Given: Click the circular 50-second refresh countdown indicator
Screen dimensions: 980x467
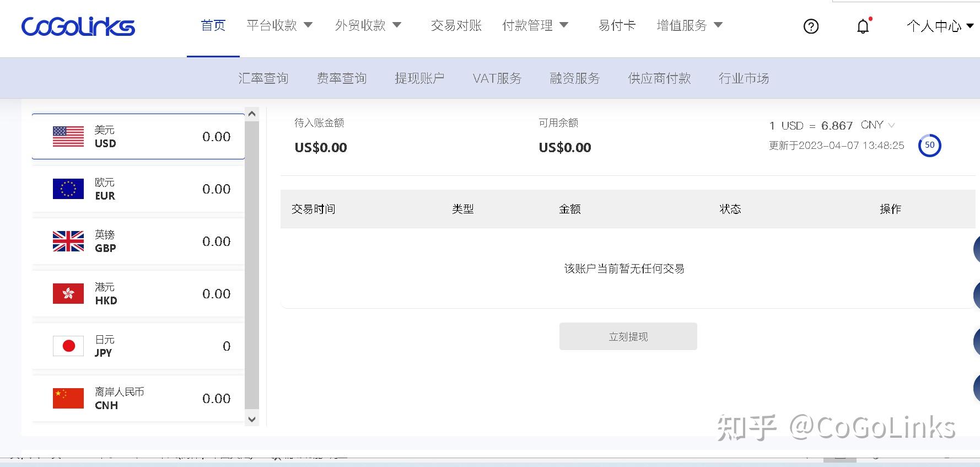Looking at the screenshot, I should click(x=929, y=145).
